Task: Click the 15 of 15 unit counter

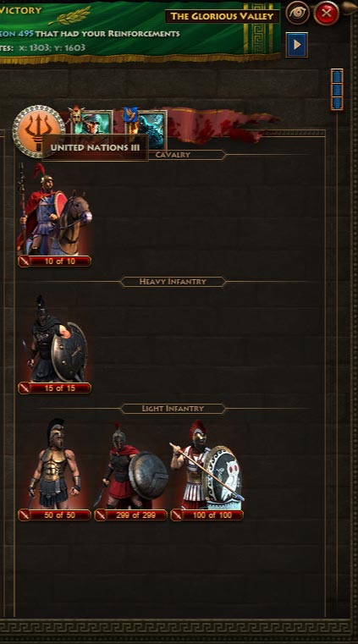Action: pos(55,388)
